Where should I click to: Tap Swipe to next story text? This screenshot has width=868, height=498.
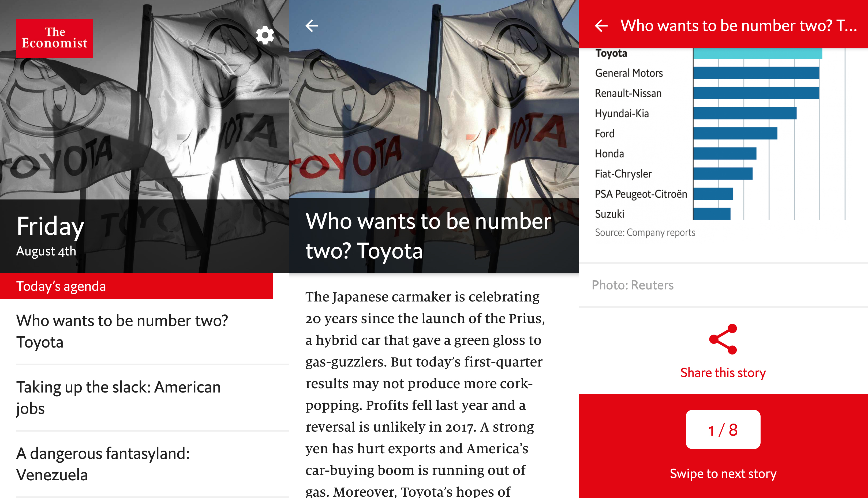point(723,474)
